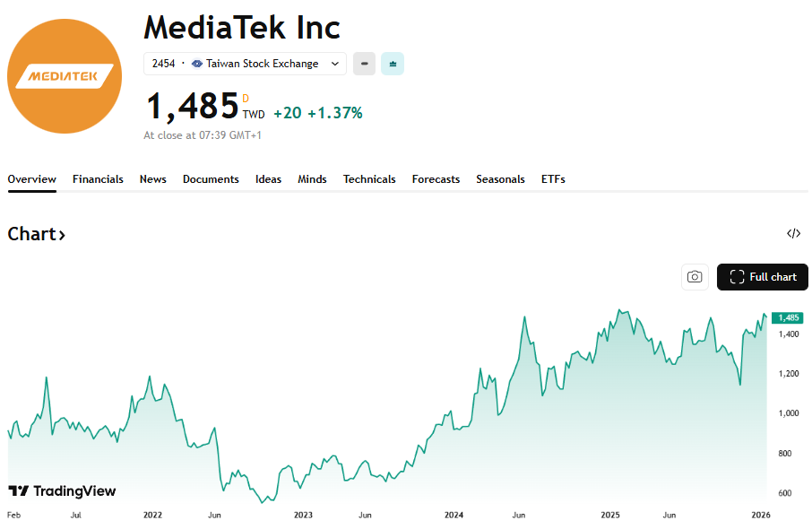Click the chart snapshot camera icon
This screenshot has height=529, width=812.
[x=695, y=277]
